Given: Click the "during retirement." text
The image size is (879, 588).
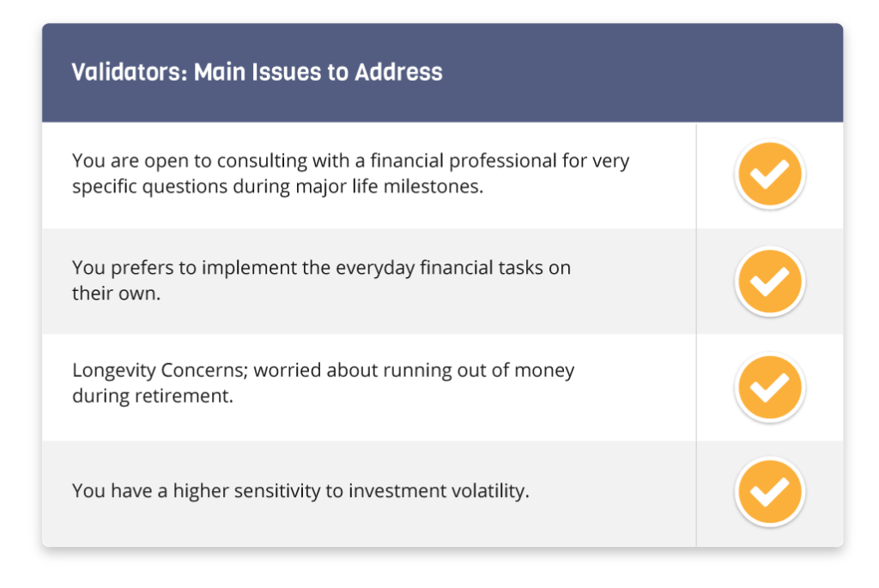Looking at the screenshot, I should point(152,397).
